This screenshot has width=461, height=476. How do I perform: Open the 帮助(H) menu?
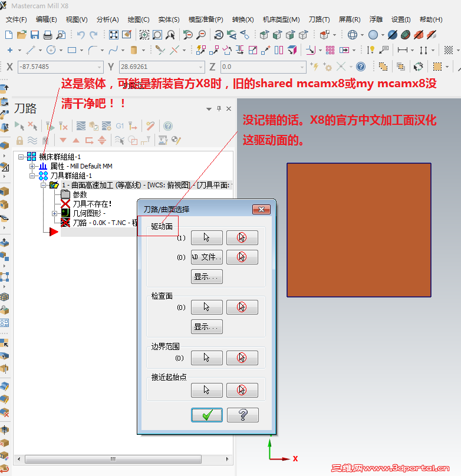coord(431,19)
